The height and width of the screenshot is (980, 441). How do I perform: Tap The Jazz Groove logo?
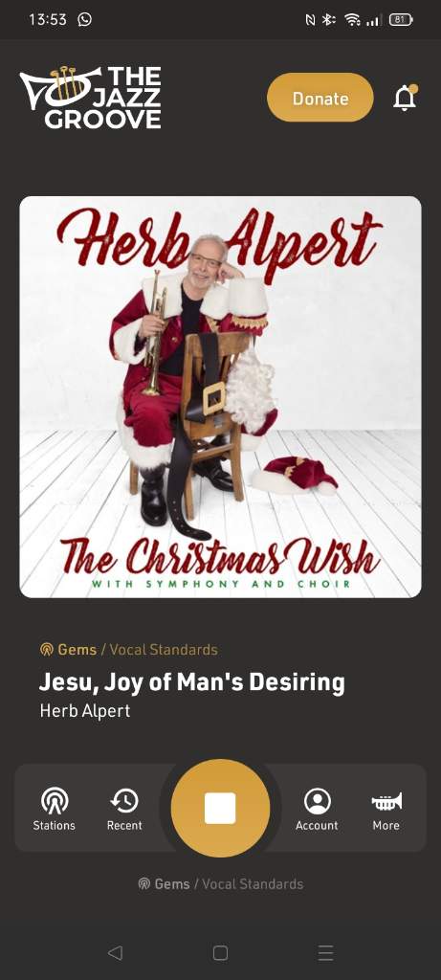(91, 97)
